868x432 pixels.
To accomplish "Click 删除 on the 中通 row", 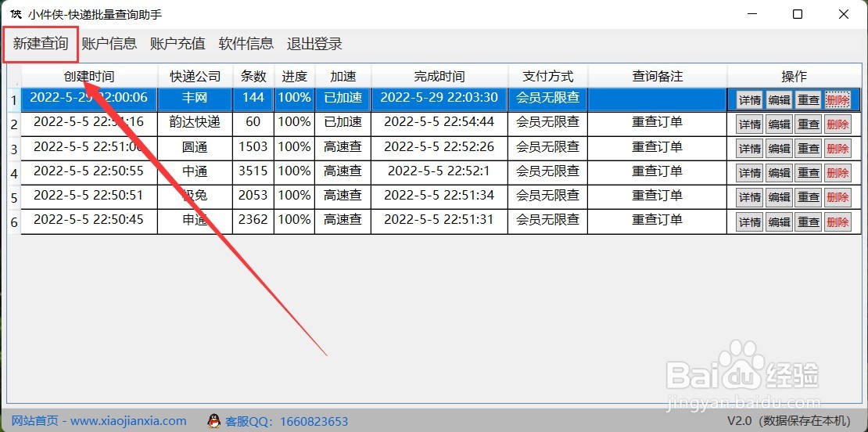I will tap(838, 173).
